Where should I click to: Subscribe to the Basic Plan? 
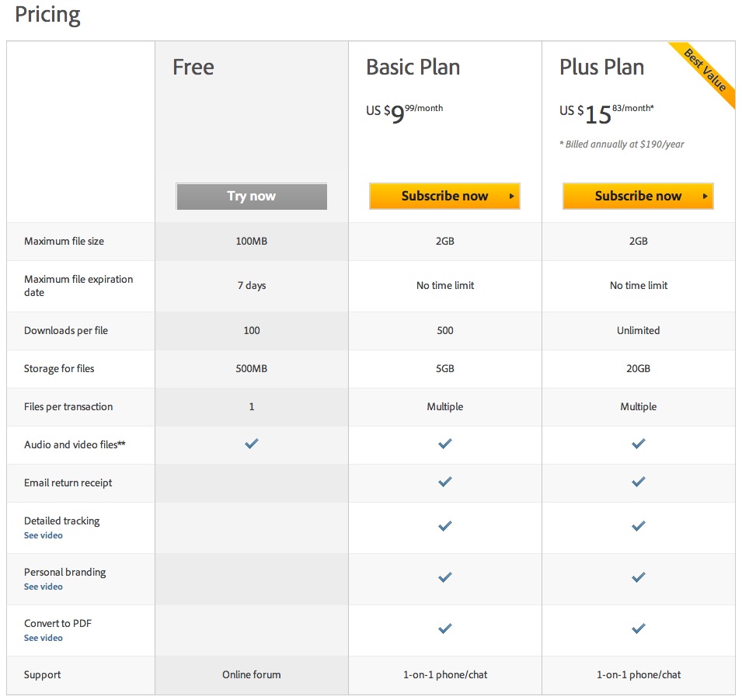tap(444, 197)
